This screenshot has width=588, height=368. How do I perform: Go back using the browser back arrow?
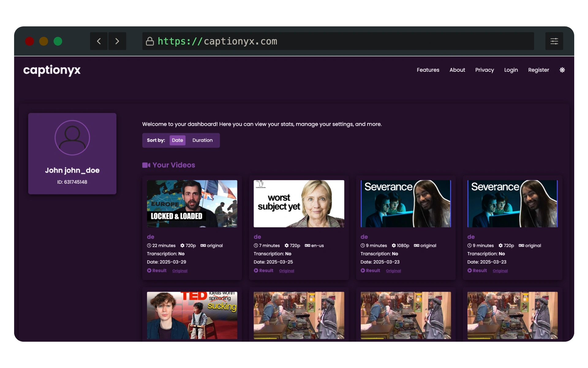pos(99,41)
